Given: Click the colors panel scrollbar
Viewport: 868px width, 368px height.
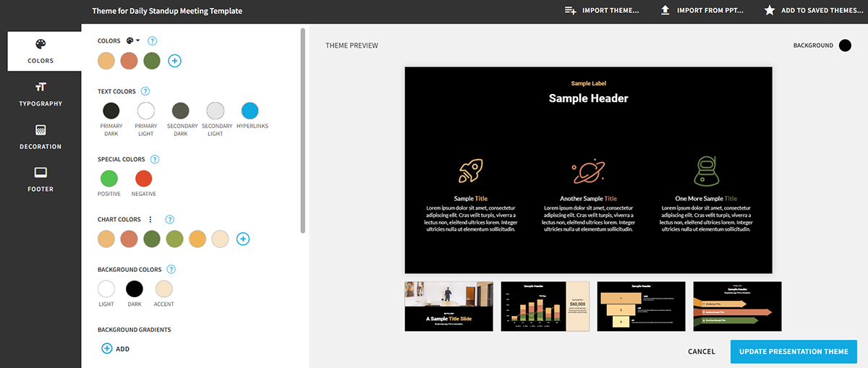Looking at the screenshot, I should [x=303, y=130].
